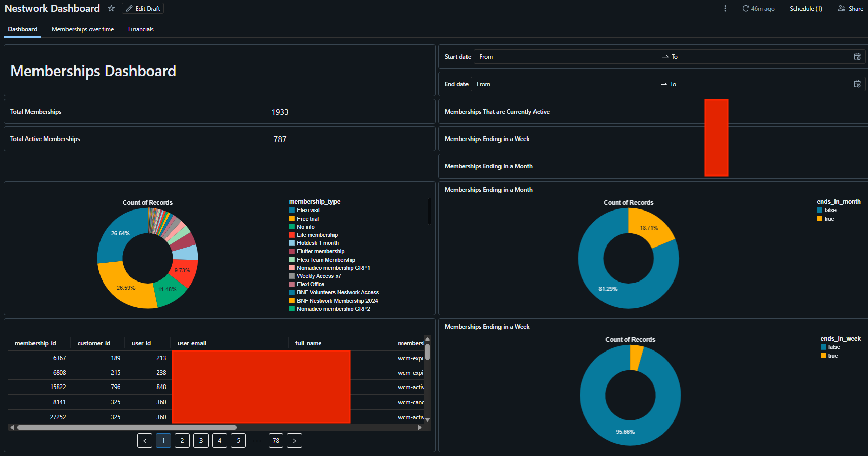Select Flexi visit legend swatch
The width and height of the screenshot is (868, 456).
point(292,210)
